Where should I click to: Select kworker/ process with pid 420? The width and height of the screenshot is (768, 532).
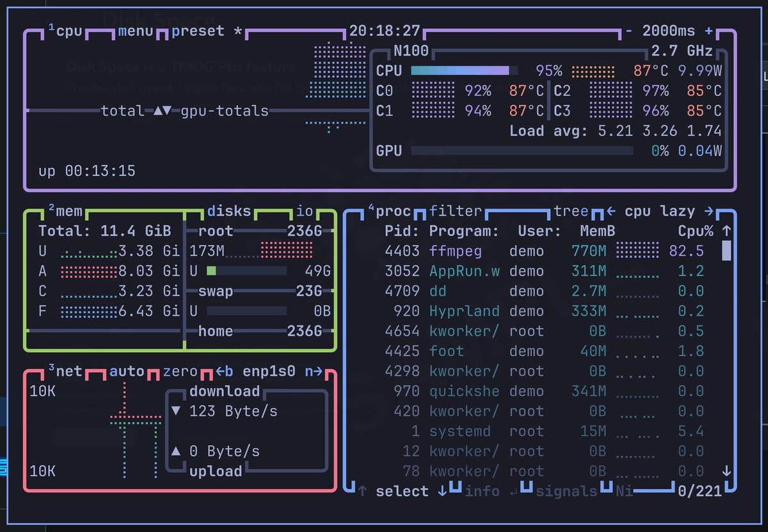544,411
